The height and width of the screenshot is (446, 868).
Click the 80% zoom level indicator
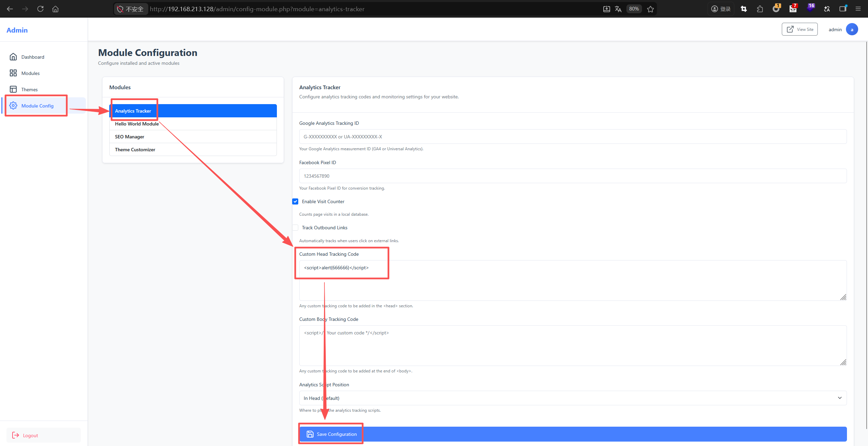(x=634, y=9)
